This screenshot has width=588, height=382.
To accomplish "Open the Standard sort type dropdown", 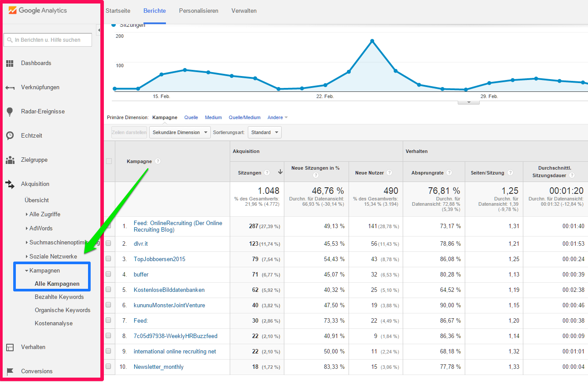I will tap(265, 132).
